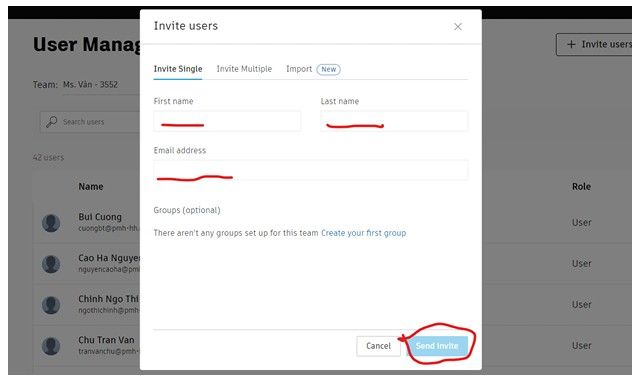Click the Last name input field
This screenshot has height=385, width=641.
click(394, 121)
